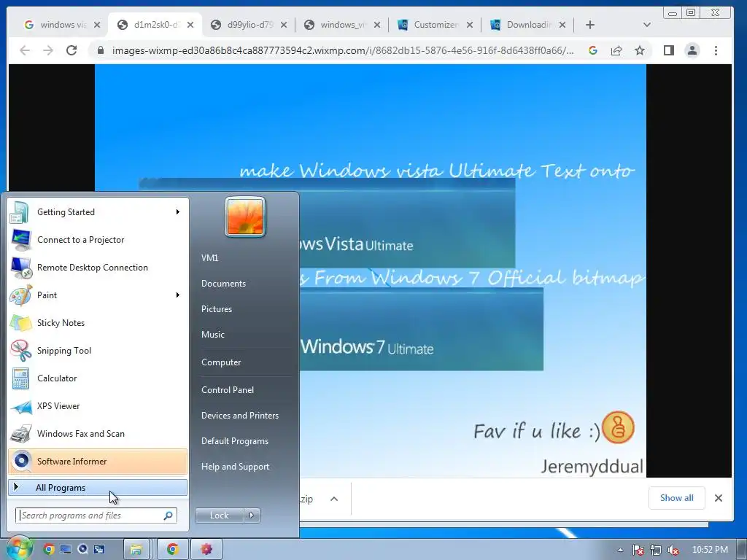Viewport: 747px width, 560px height.
Task: Click the Calculator icon in the Start menu
Action: point(21,378)
